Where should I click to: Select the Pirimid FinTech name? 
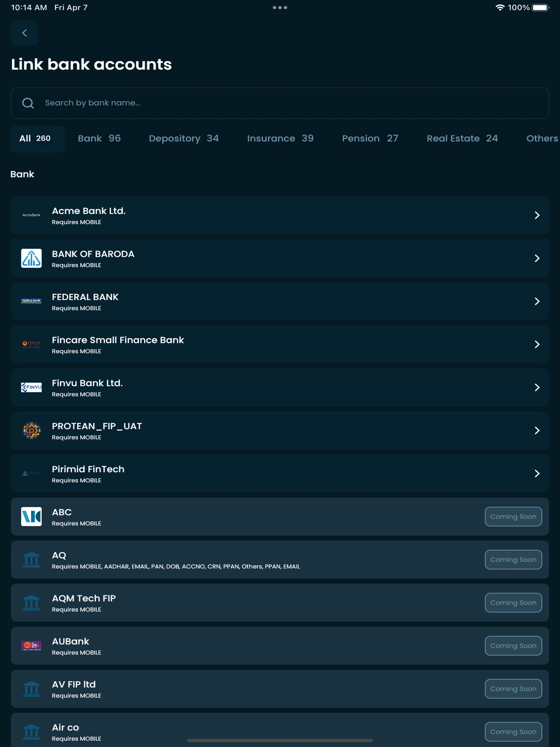click(x=88, y=469)
